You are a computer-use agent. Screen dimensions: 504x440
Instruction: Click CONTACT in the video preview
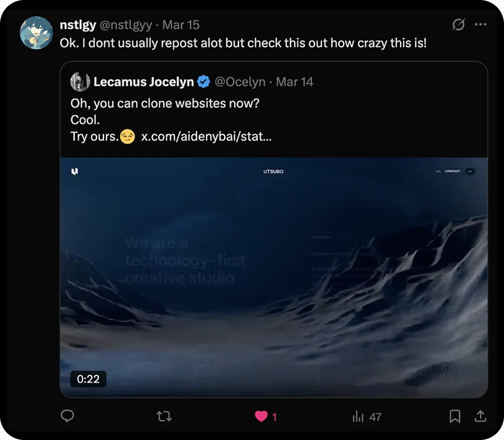[452, 171]
